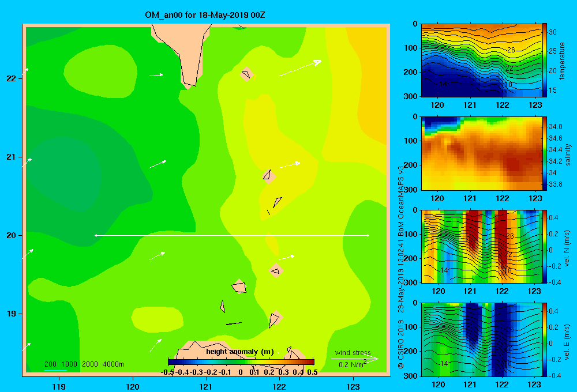The width and height of the screenshot is (577, 392).
Task: Click the title 'OM_an00 for 18-May-2019 00Z'
Action: [205, 15]
